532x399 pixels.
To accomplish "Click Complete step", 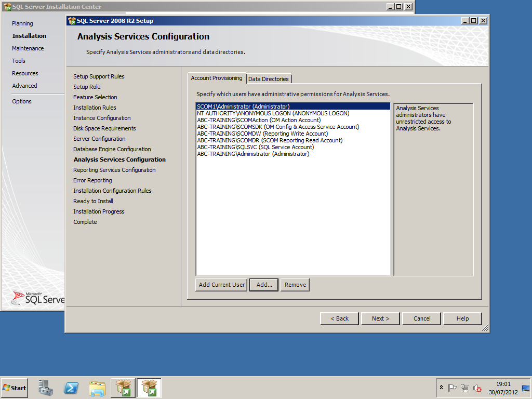I will (85, 222).
